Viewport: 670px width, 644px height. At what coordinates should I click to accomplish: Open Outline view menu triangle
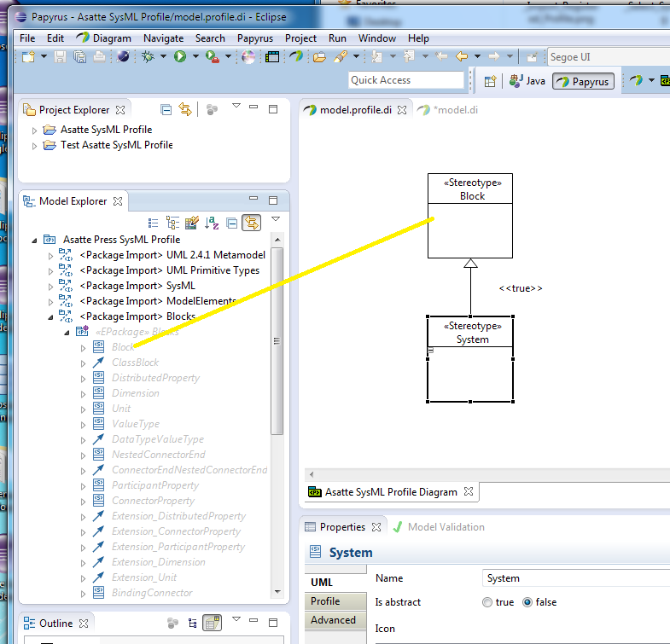coord(236,618)
